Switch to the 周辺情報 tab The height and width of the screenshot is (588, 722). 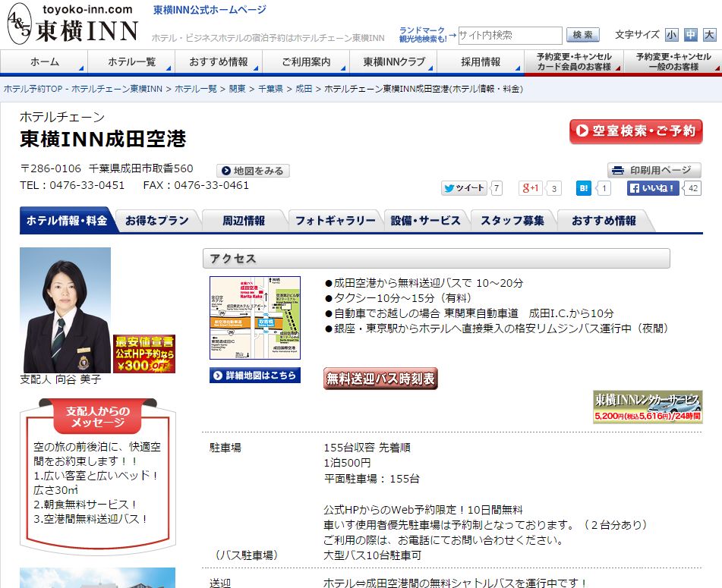click(244, 221)
